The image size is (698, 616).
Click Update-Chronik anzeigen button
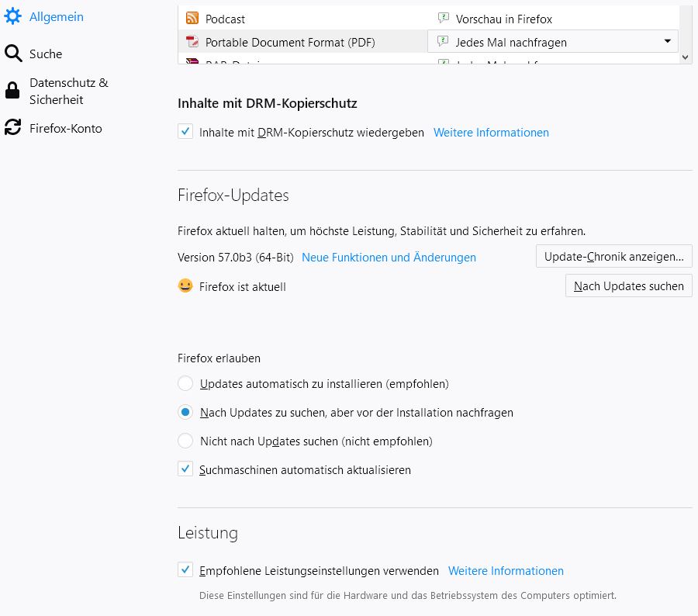point(614,256)
